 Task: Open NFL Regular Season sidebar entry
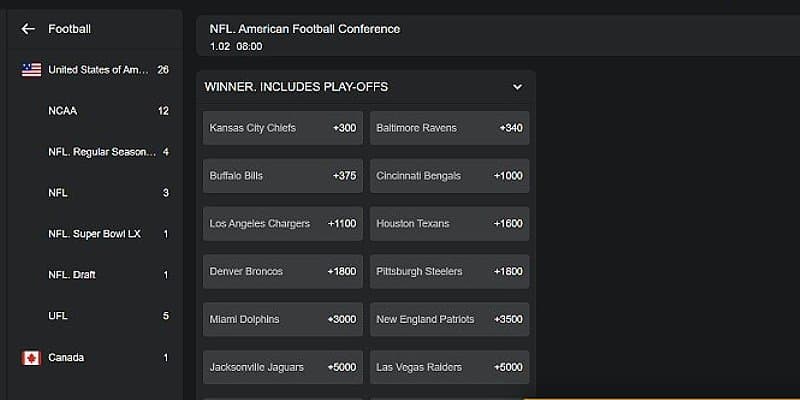101,152
